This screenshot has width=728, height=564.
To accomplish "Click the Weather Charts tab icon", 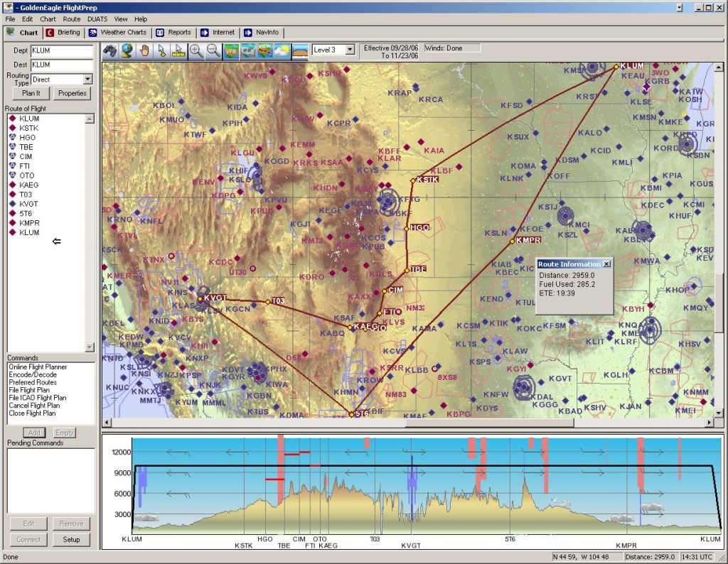I will click(x=92, y=33).
